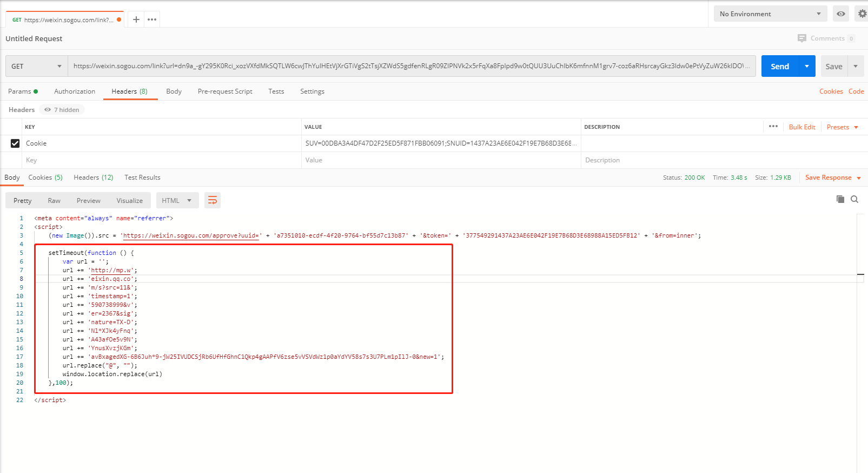Viewport: 868px width, 473px height.
Task: Open the response Headers (12) tab
Action: click(94, 178)
